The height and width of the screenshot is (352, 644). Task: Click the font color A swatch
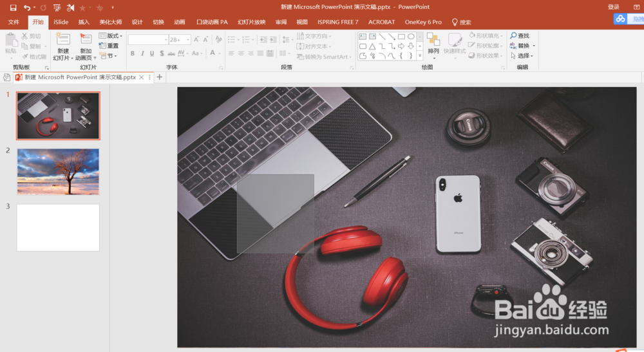(x=213, y=53)
